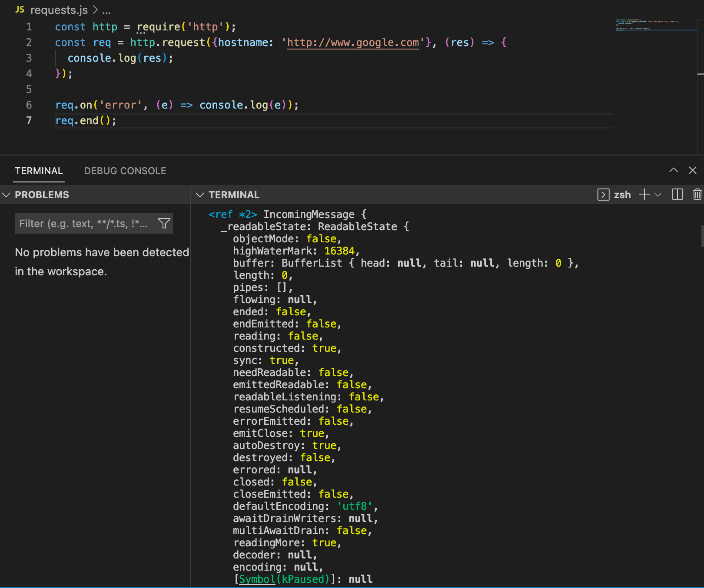704x588 pixels.
Task: Click '_readableState: ReadableState {' line
Action: coord(315,227)
